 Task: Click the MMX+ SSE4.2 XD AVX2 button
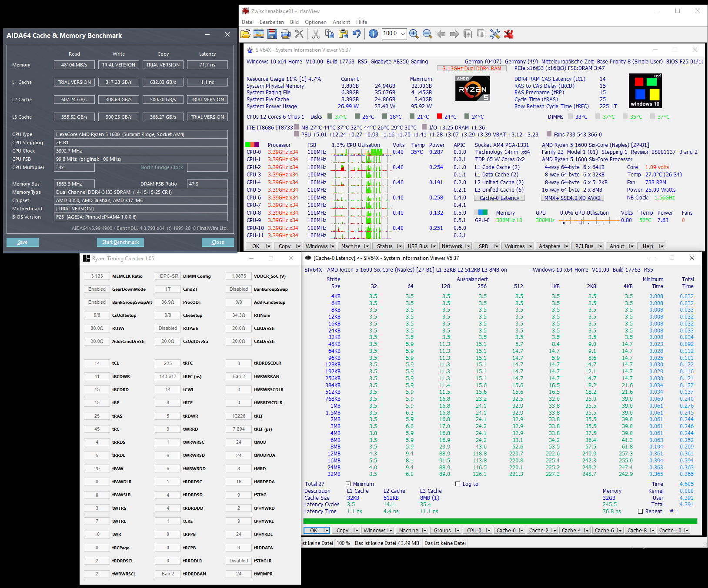[572, 198]
